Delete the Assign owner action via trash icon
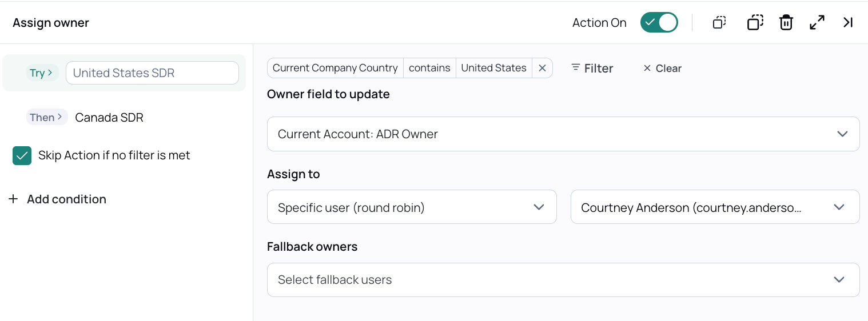 click(786, 23)
